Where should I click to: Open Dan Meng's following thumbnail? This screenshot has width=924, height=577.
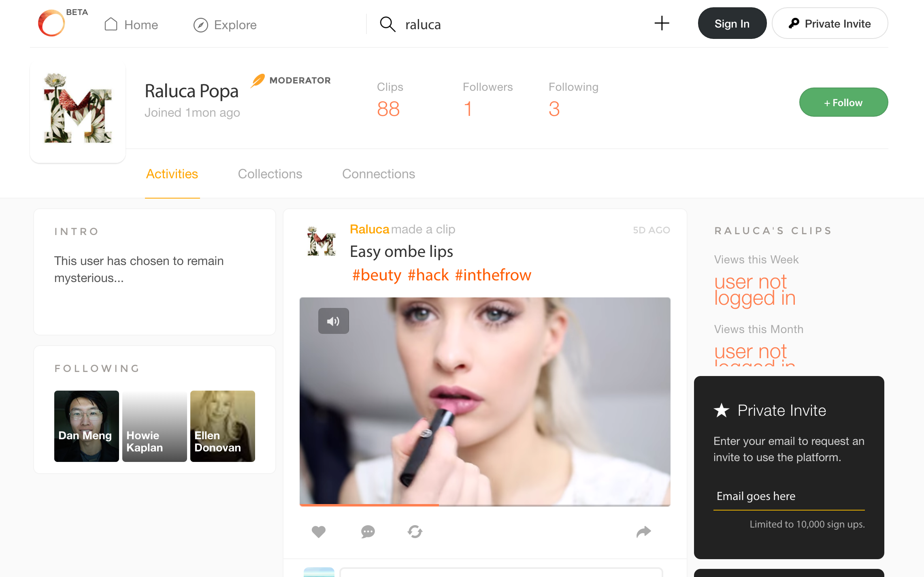(86, 426)
